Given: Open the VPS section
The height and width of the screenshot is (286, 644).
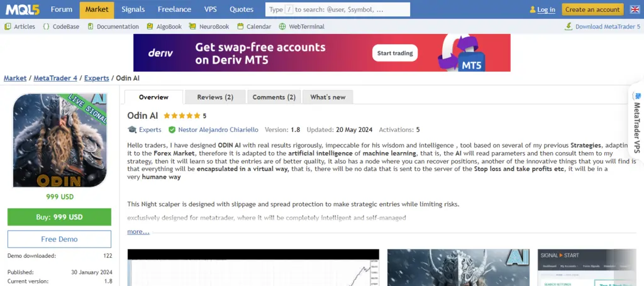Looking at the screenshot, I should coord(211,9).
